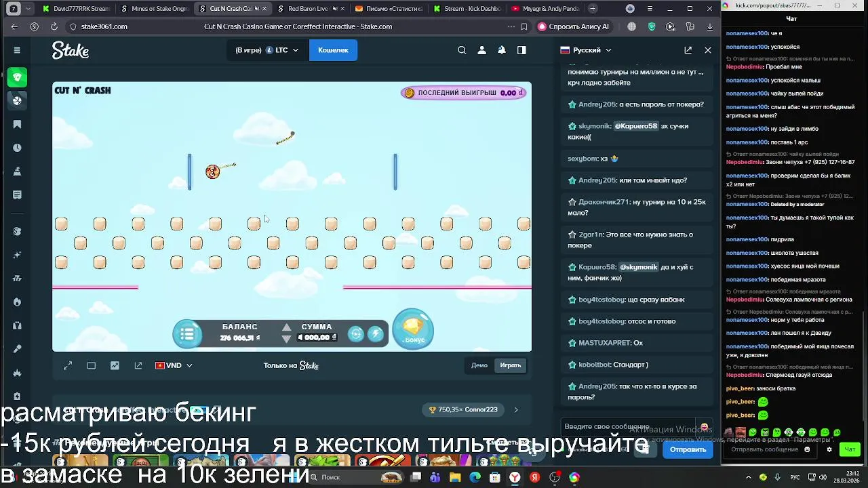
Task: Reload the stake3061.com page
Action: 54,26
